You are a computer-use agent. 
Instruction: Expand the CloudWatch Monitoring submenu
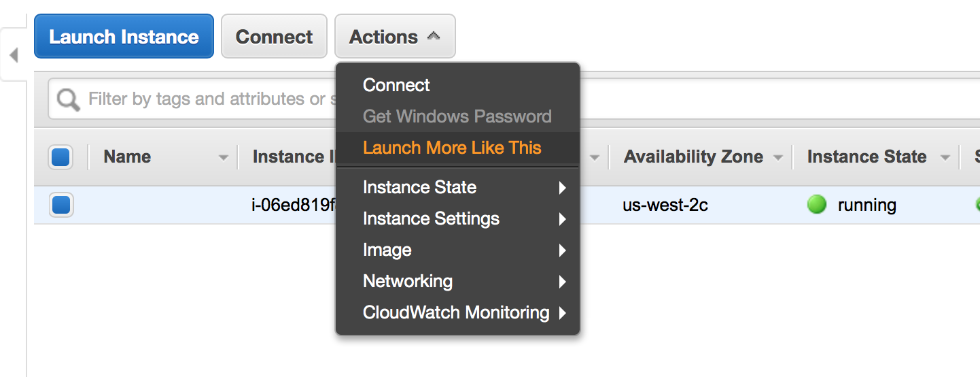coord(457,312)
